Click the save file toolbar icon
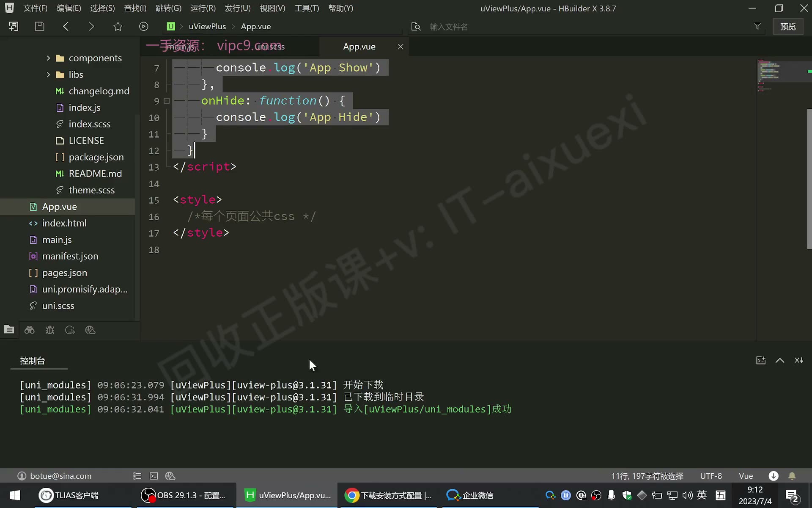The image size is (812, 508). coord(39,26)
